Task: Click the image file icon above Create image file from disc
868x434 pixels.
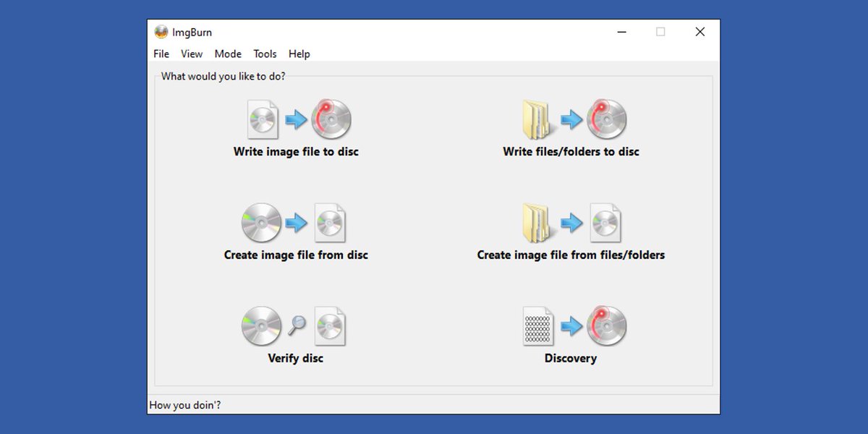Action: (x=331, y=223)
